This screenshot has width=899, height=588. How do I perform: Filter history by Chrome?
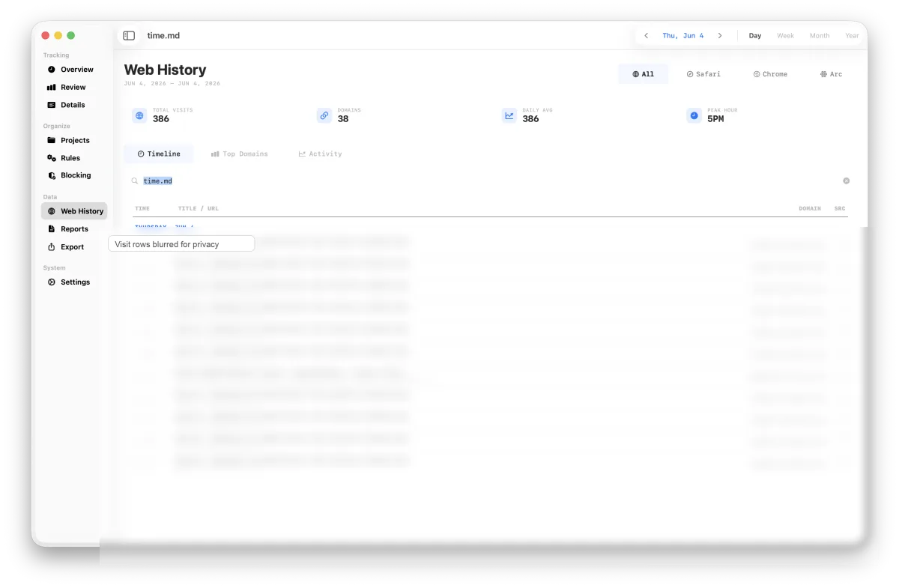pyautogui.click(x=770, y=74)
